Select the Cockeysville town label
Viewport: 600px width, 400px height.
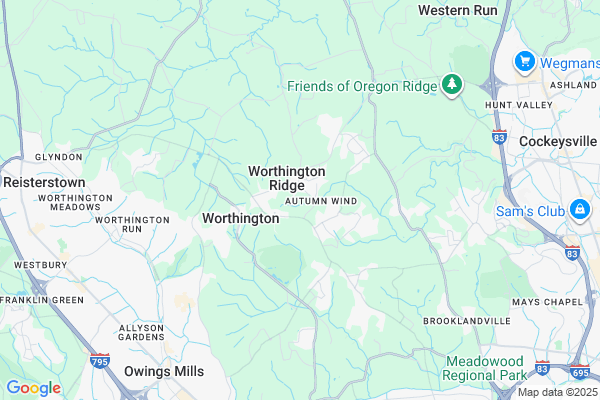558,142
